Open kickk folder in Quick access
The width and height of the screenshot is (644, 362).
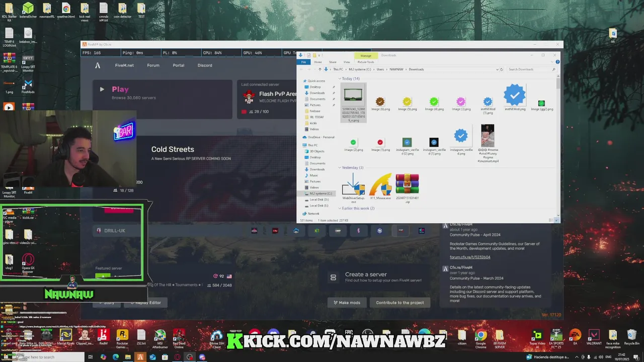313,123
